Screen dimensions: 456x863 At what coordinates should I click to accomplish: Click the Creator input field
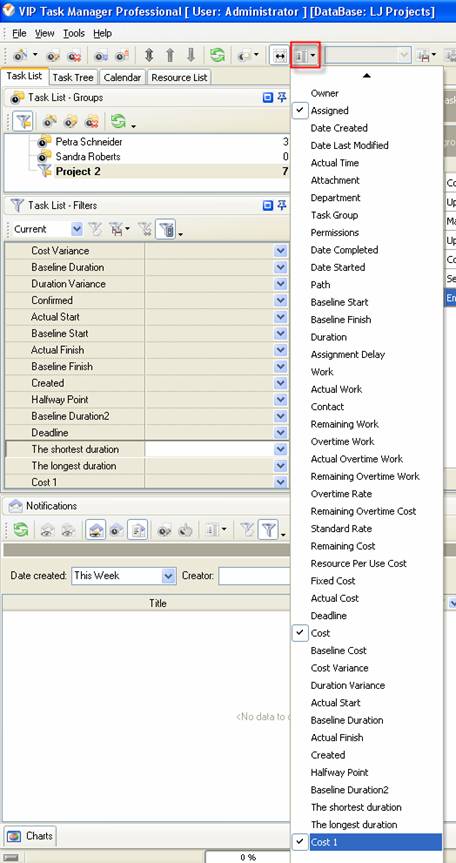pos(253,576)
